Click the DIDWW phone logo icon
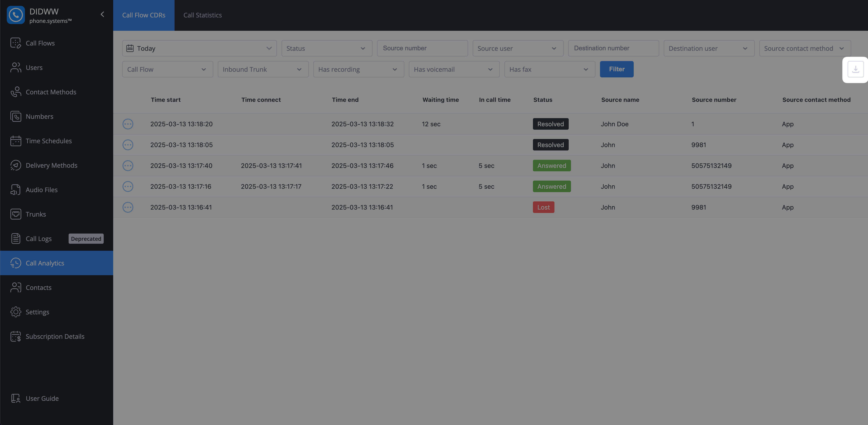The width and height of the screenshot is (868, 425). [15, 15]
